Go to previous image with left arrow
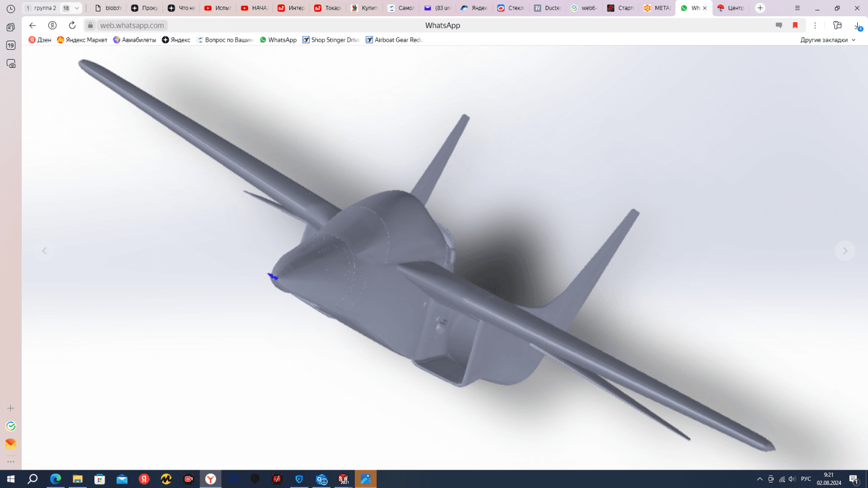This screenshot has height=488, width=868. click(44, 251)
